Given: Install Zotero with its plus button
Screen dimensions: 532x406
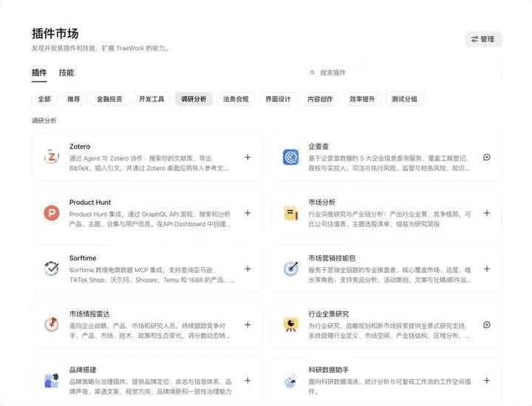Looking at the screenshot, I should (x=248, y=158).
